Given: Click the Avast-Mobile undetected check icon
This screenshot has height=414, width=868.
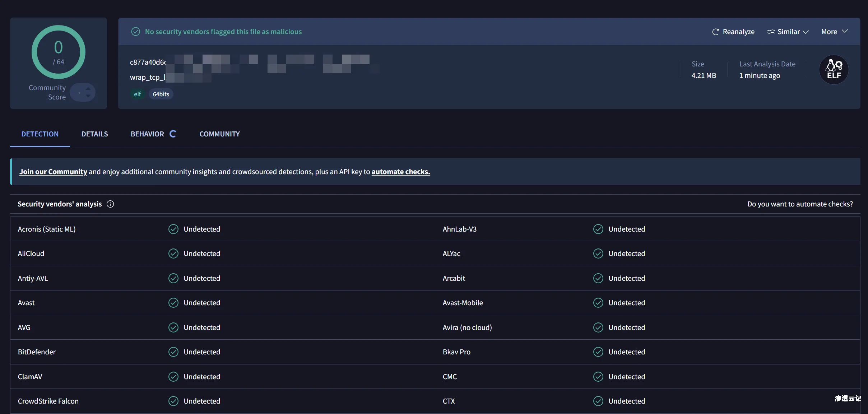Looking at the screenshot, I should pos(598,303).
